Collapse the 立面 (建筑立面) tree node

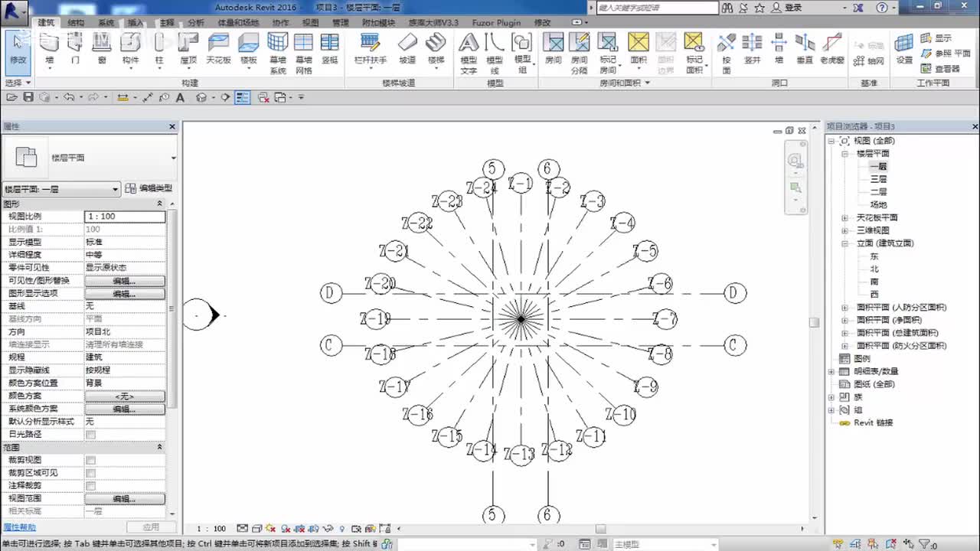[844, 243]
